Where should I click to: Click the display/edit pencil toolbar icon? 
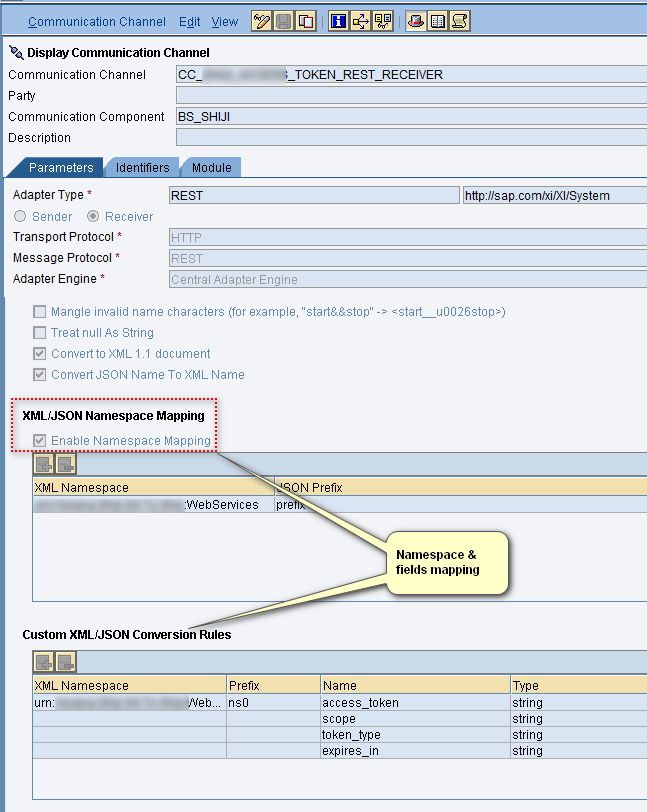point(262,21)
